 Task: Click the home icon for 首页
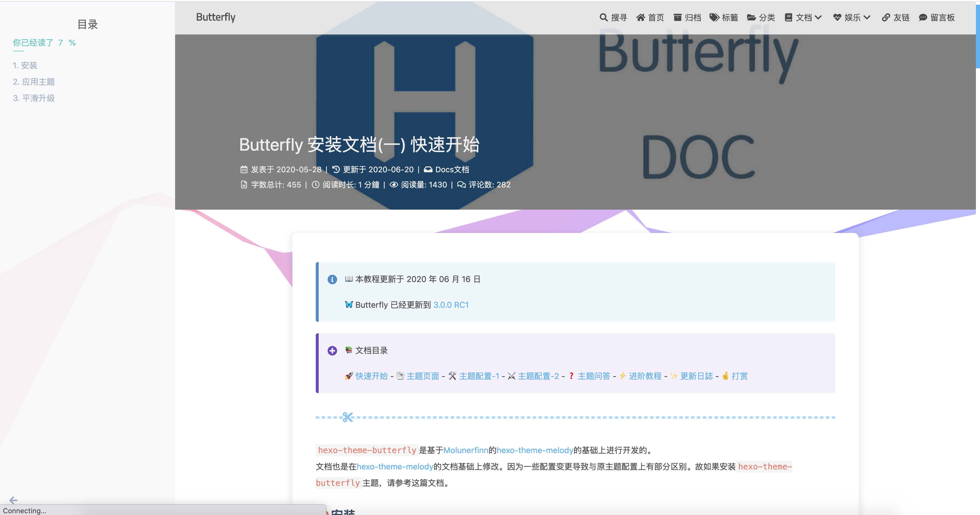[641, 18]
